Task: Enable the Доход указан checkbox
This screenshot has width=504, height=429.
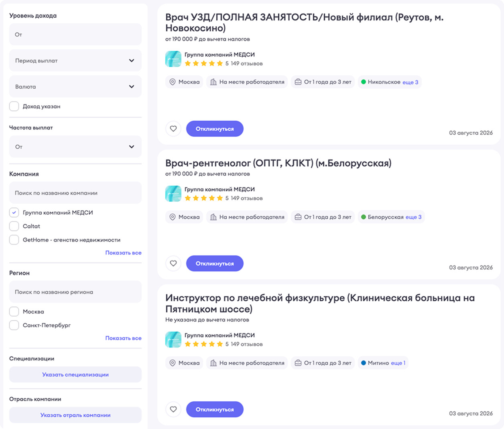Action: pos(14,106)
